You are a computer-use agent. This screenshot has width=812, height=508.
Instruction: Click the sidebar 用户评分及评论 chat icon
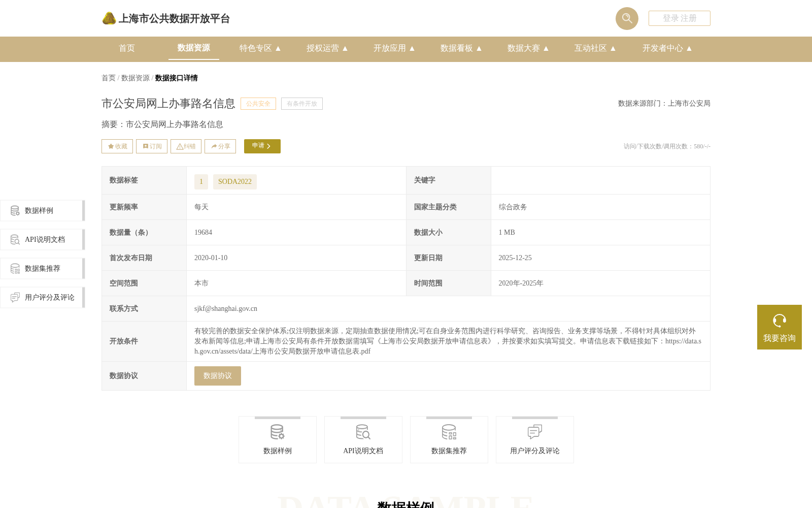pos(15,297)
